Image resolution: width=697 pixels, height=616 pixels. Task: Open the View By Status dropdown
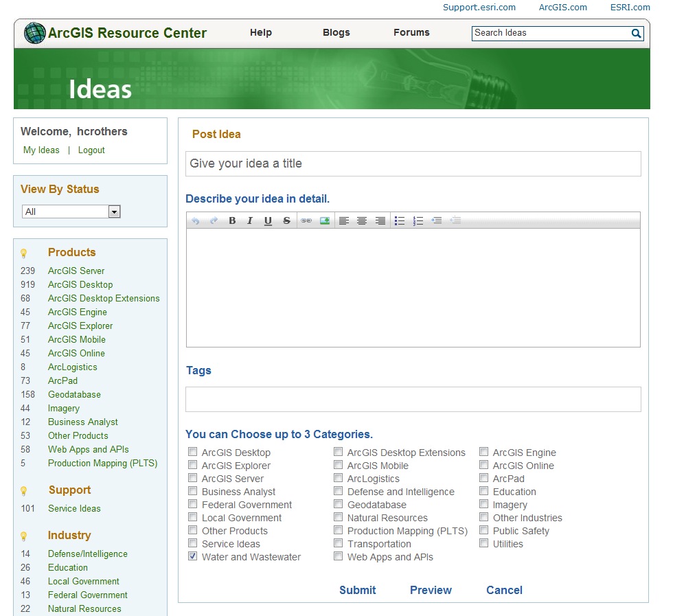[71, 212]
